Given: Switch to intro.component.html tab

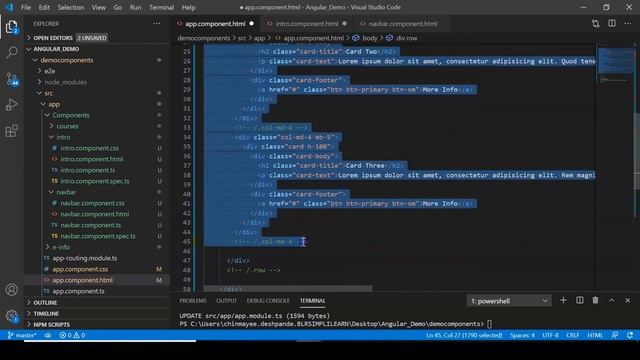Looking at the screenshot, I should click(x=307, y=24).
